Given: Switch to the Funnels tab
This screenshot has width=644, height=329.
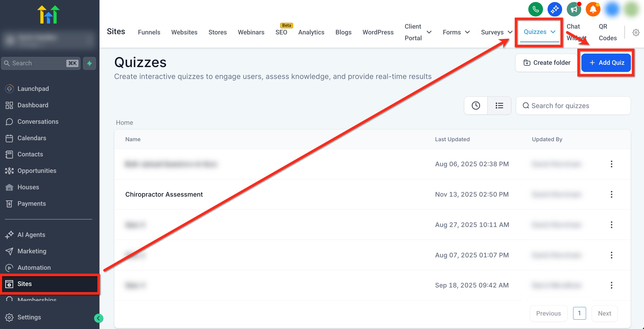Looking at the screenshot, I should (149, 32).
